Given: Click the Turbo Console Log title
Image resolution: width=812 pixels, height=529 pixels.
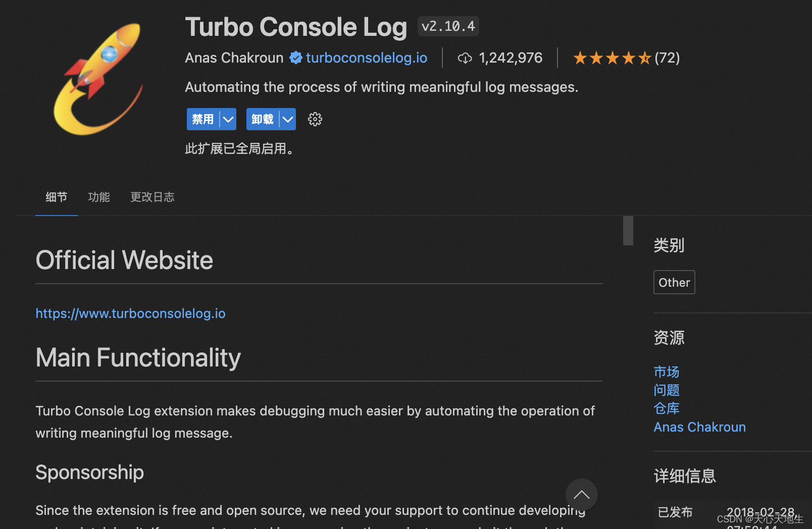Looking at the screenshot, I should (x=296, y=27).
